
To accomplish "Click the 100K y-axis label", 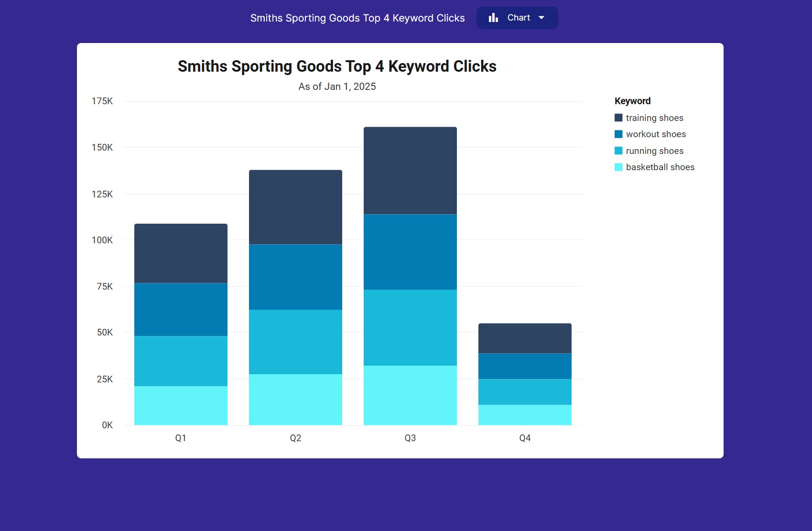I will (x=102, y=240).
